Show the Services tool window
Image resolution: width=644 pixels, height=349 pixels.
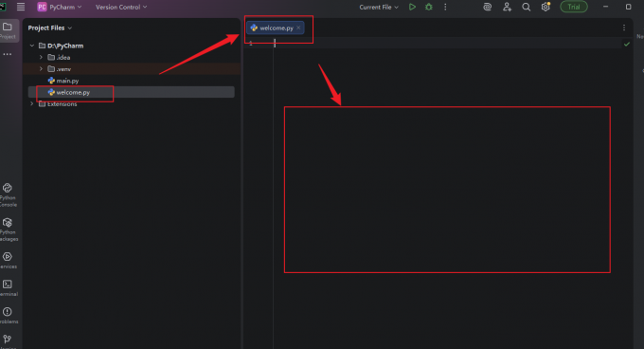(8, 261)
